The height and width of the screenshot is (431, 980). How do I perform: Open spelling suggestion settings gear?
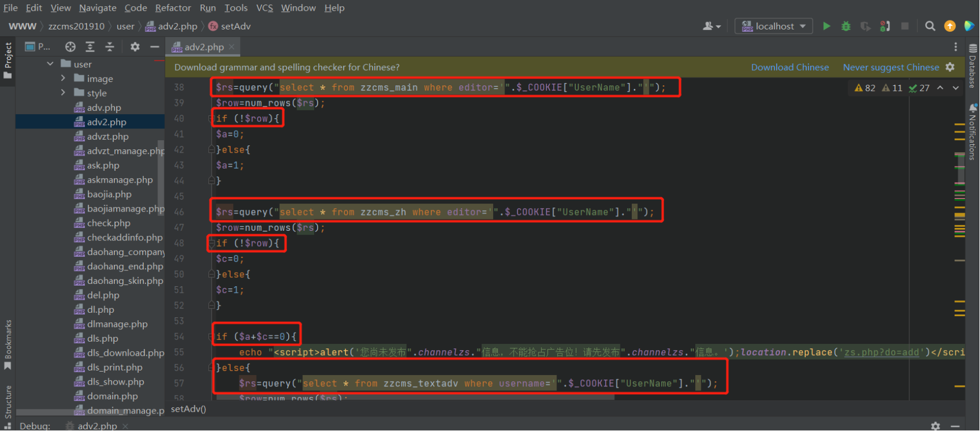click(x=950, y=67)
